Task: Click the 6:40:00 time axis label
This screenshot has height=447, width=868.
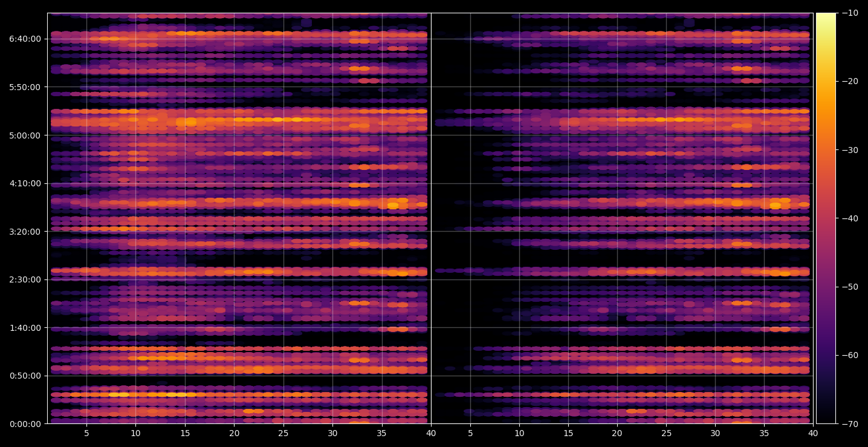Action: [x=25, y=39]
